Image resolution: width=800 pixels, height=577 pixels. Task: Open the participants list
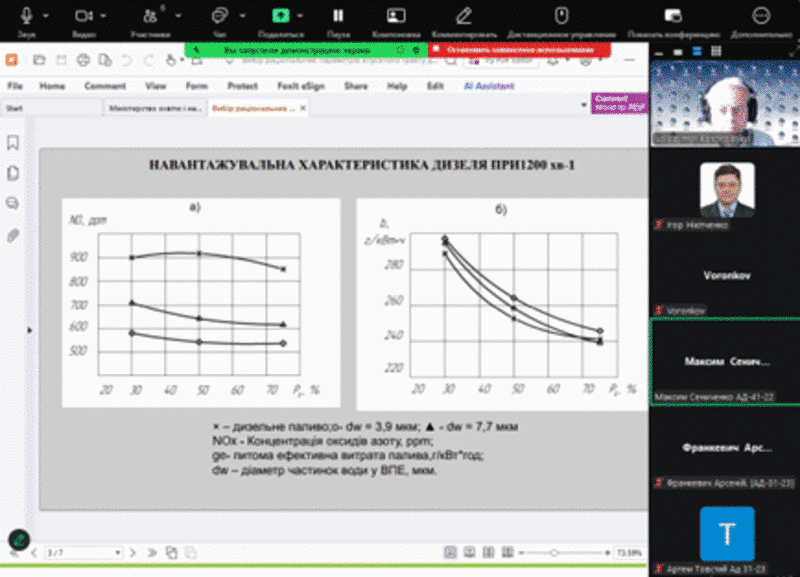click(150, 17)
